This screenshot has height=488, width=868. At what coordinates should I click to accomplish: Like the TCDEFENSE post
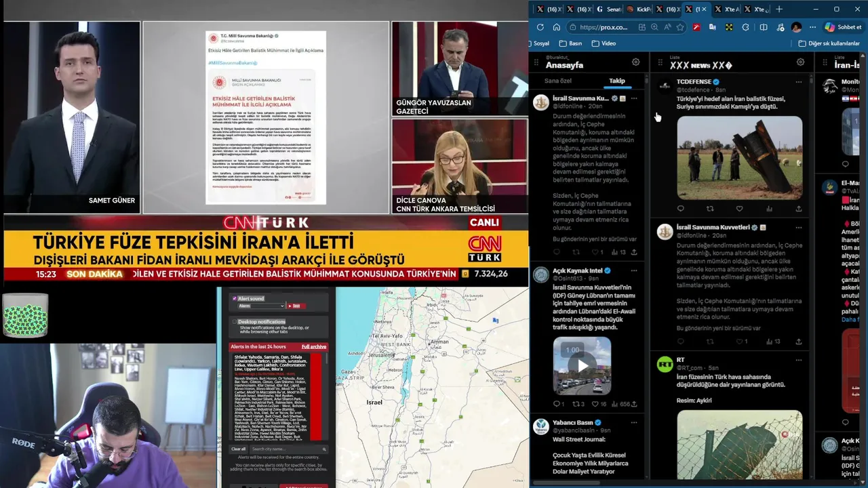740,209
